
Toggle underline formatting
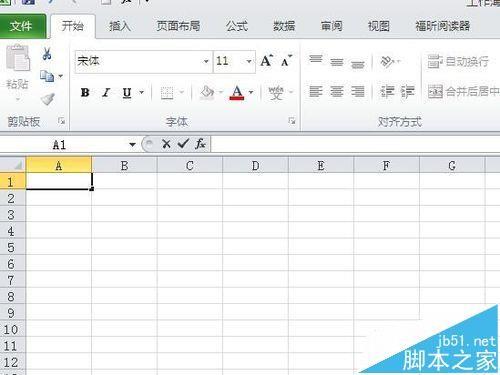click(x=127, y=92)
